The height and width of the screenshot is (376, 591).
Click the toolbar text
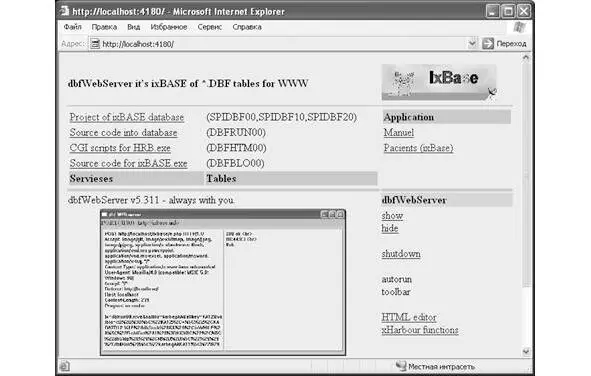[396, 292]
